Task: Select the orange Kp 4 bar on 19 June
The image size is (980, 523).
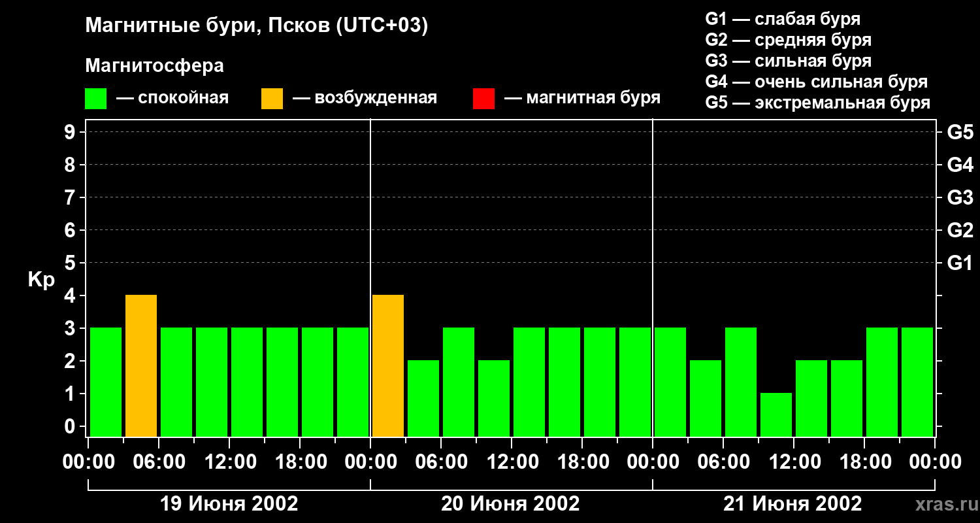Action: (x=141, y=366)
